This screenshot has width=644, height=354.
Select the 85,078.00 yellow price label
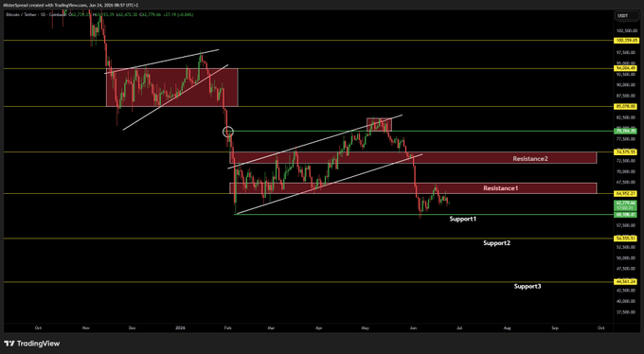click(x=626, y=107)
